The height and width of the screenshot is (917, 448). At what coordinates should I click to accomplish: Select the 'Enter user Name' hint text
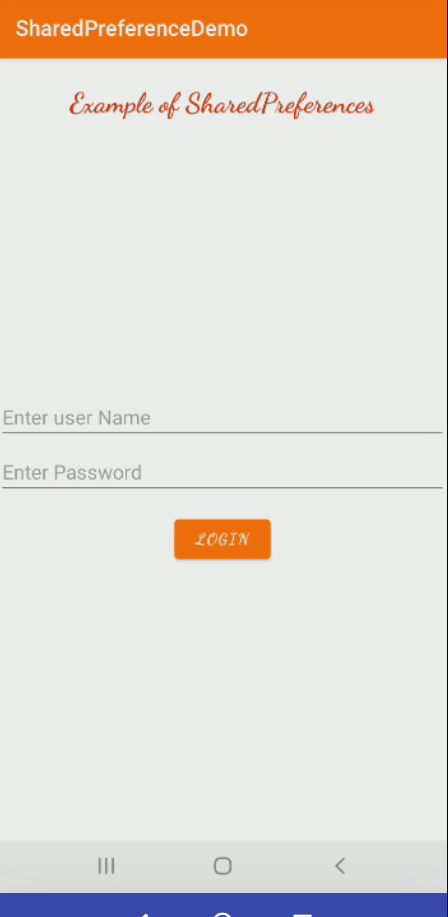[77, 418]
